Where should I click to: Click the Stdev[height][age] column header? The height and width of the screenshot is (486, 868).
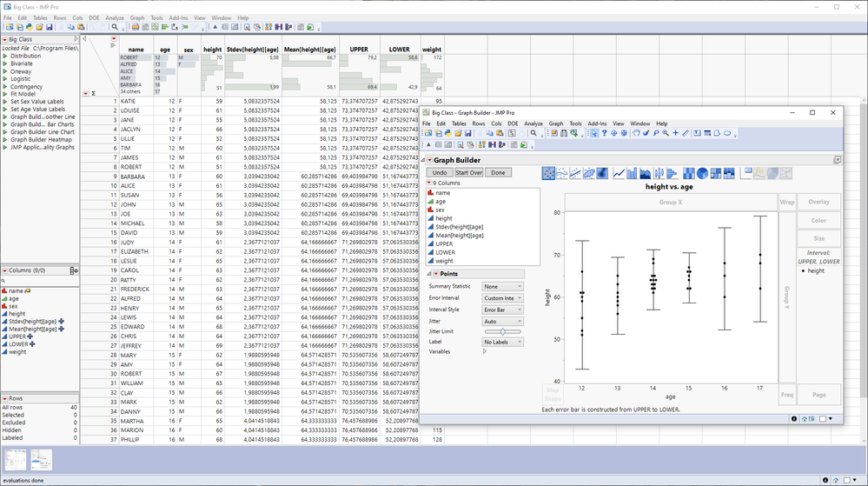point(252,50)
